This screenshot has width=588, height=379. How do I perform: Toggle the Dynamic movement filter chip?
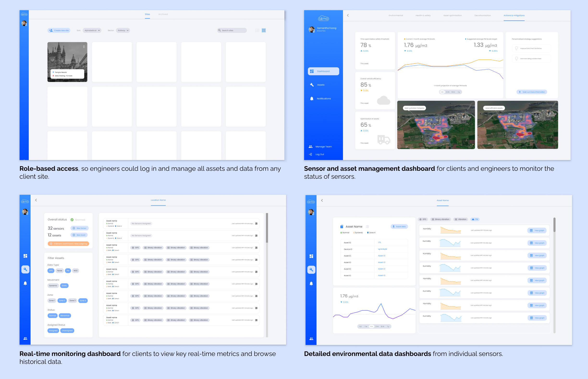tap(53, 286)
